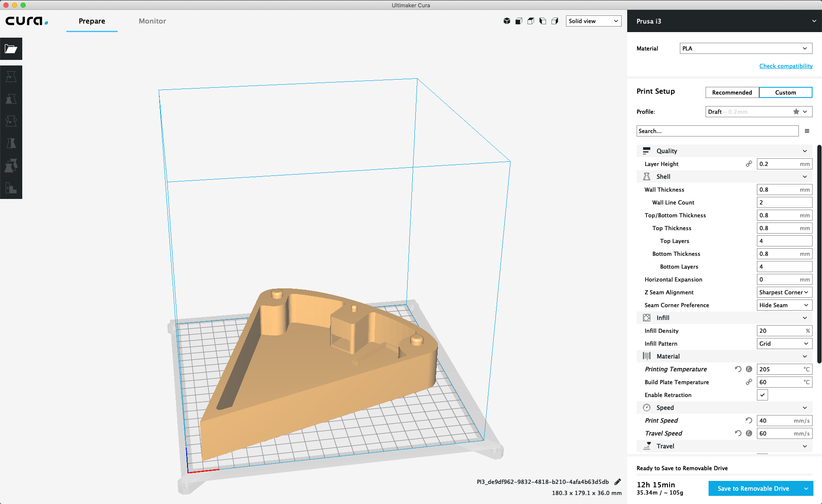Toggle the Enable Retraction checkbox

point(762,395)
